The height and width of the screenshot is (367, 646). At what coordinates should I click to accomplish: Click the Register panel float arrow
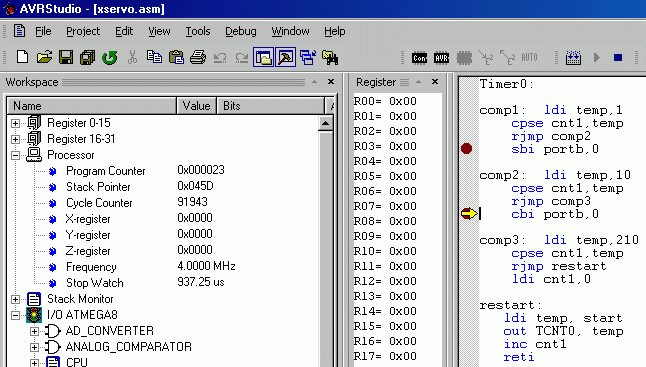click(419, 82)
